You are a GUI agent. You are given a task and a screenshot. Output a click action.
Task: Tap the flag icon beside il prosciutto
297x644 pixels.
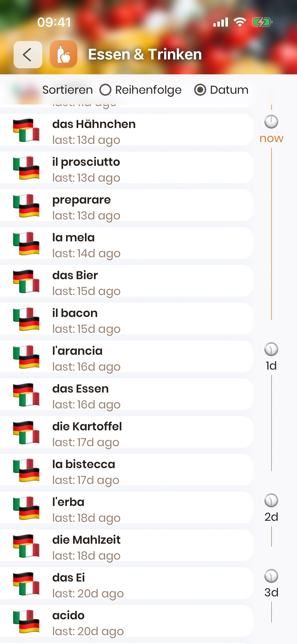[26, 168]
